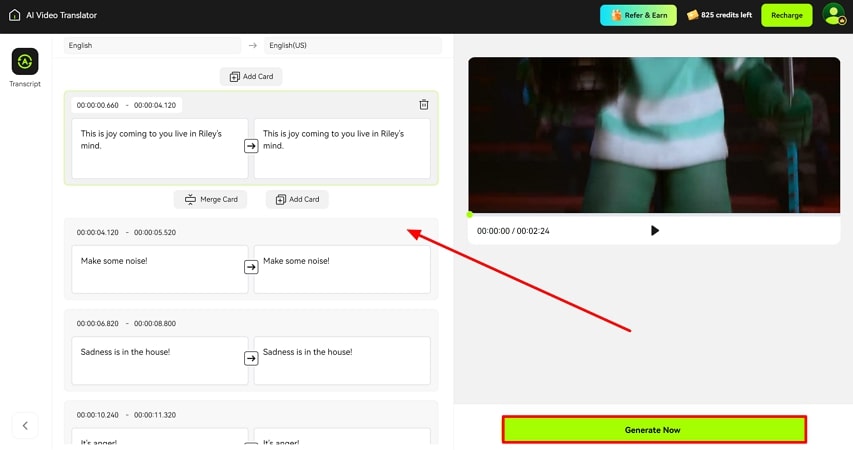The height and width of the screenshot is (450, 853).
Task: Edit translated 'Make some noise!' text
Action: tap(342, 269)
